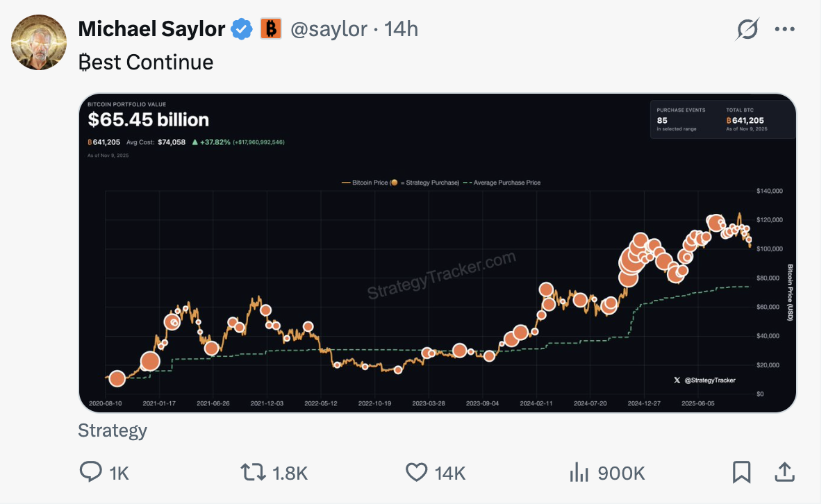Viewport: 835px width, 504px height.
Task: Visit the @saylor profile handle
Action: pos(329,28)
